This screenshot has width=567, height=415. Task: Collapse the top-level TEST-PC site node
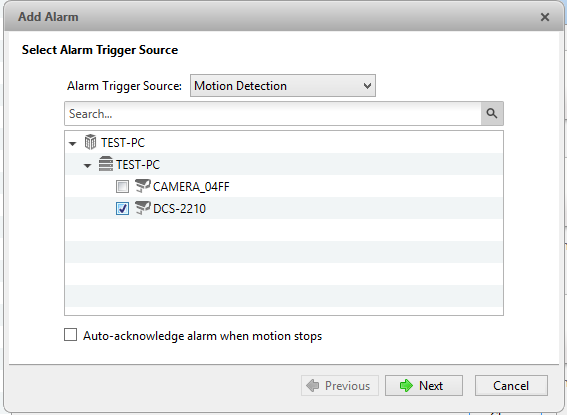tap(73, 144)
